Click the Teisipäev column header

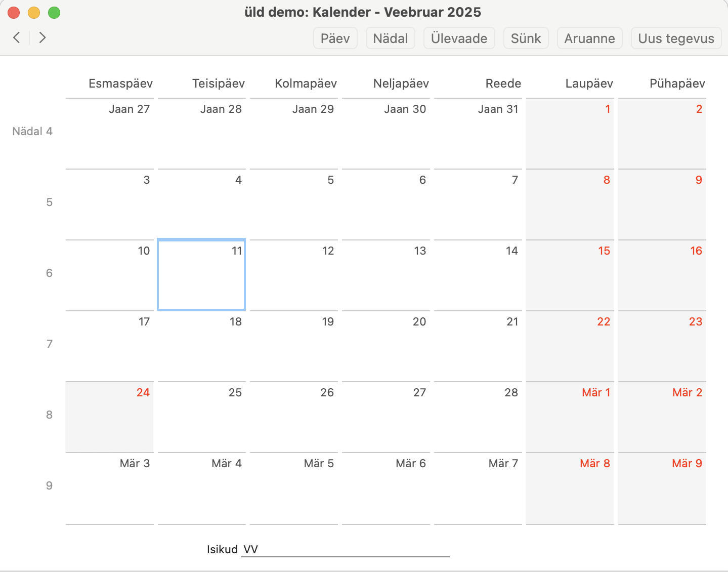[x=219, y=84]
